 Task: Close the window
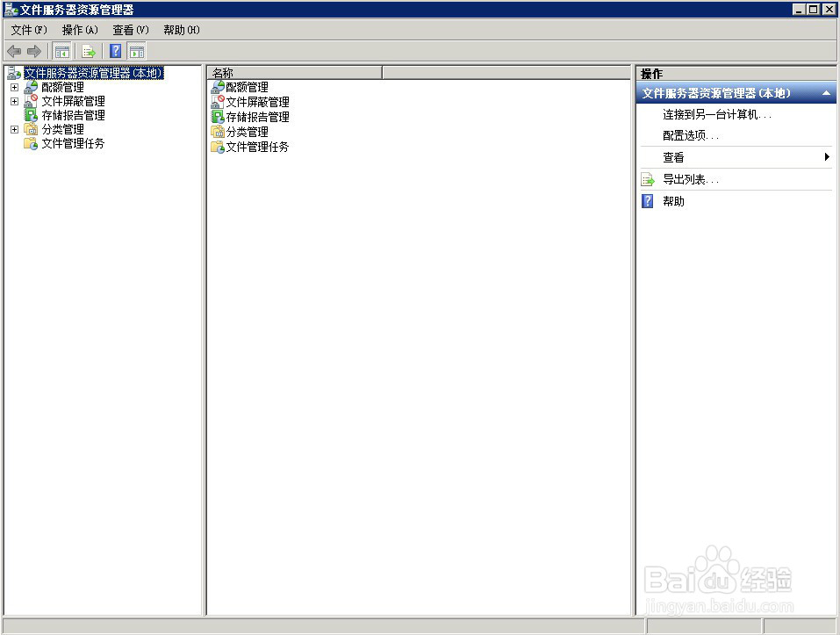(829, 9)
